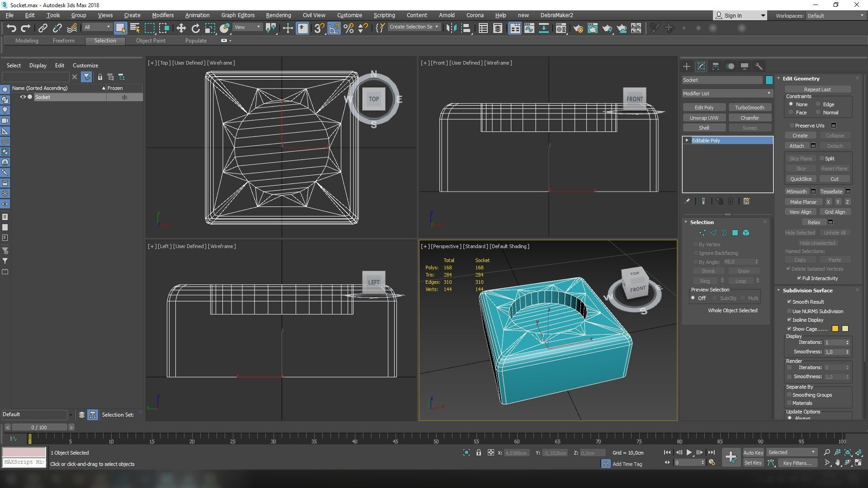Select the Edge constraint radio button
868x488 pixels.
coord(818,104)
